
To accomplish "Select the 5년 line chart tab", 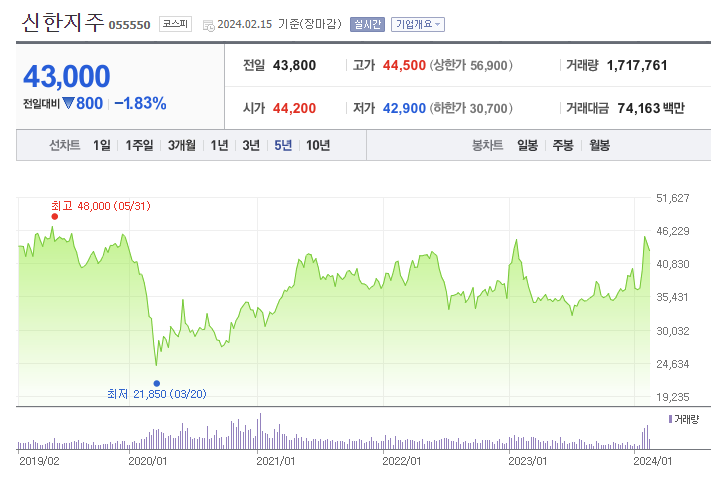I will tap(283, 145).
